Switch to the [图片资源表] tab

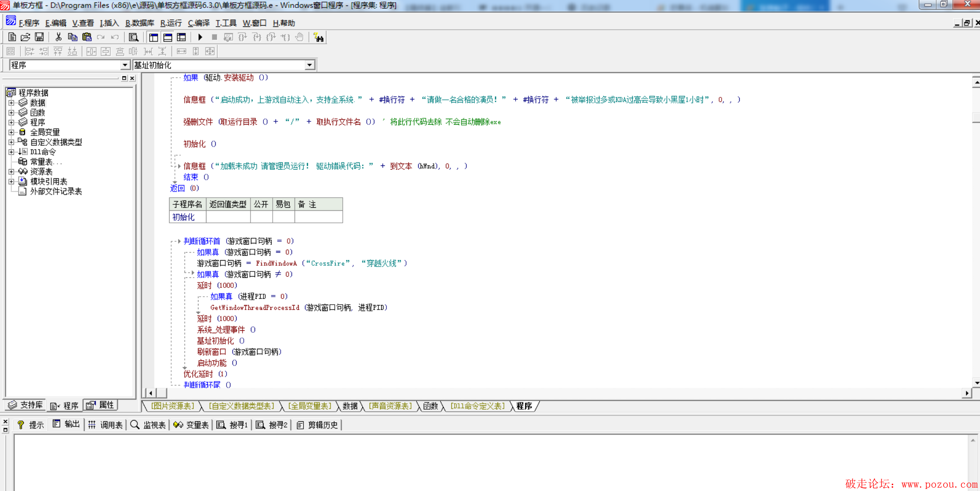click(172, 406)
